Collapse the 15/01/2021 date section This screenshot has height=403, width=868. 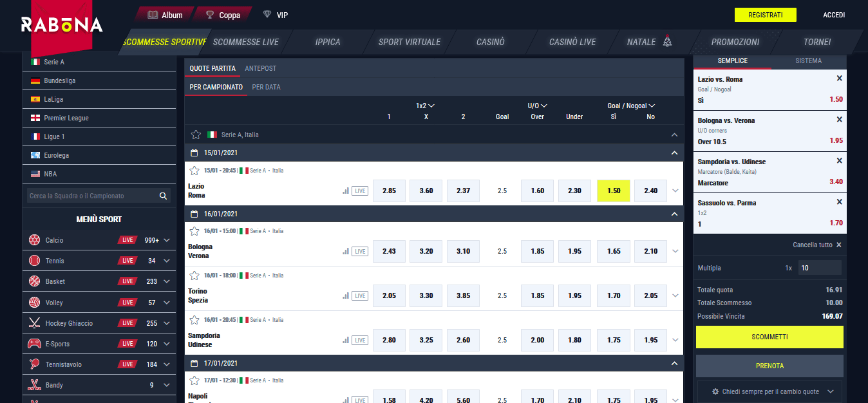click(674, 153)
